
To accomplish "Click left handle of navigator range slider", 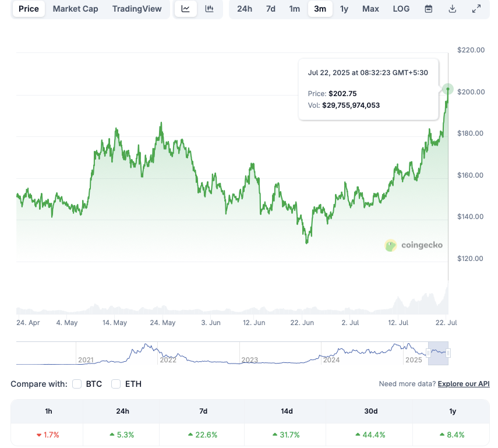I will (428, 353).
